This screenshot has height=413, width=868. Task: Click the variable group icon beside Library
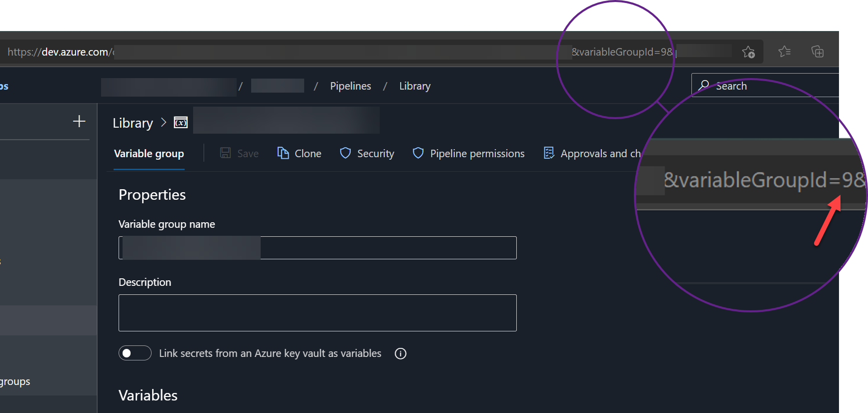coord(181,122)
